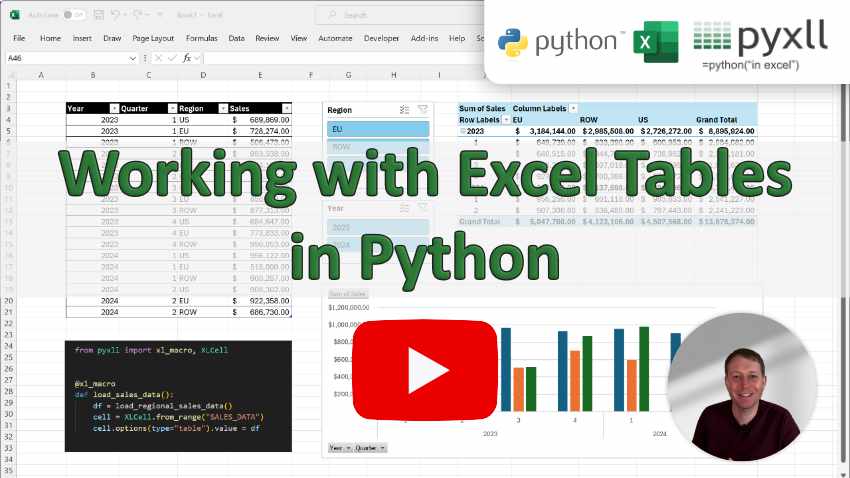Viewport: 850px width, 478px height.
Task: Select cell showing 689,869.00
Action: pos(260,120)
